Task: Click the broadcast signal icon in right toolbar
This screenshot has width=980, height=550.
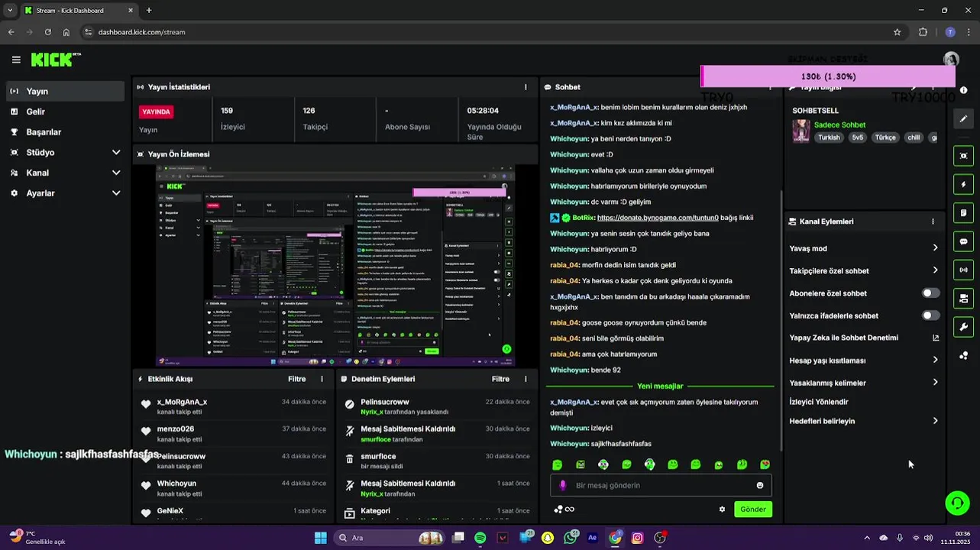Action: coord(963,270)
